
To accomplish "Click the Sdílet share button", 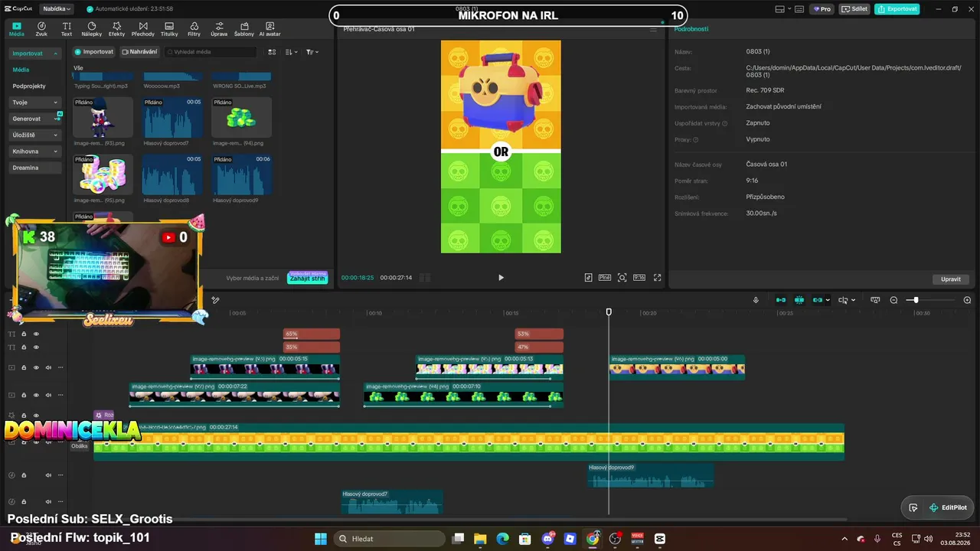I will tap(855, 9).
